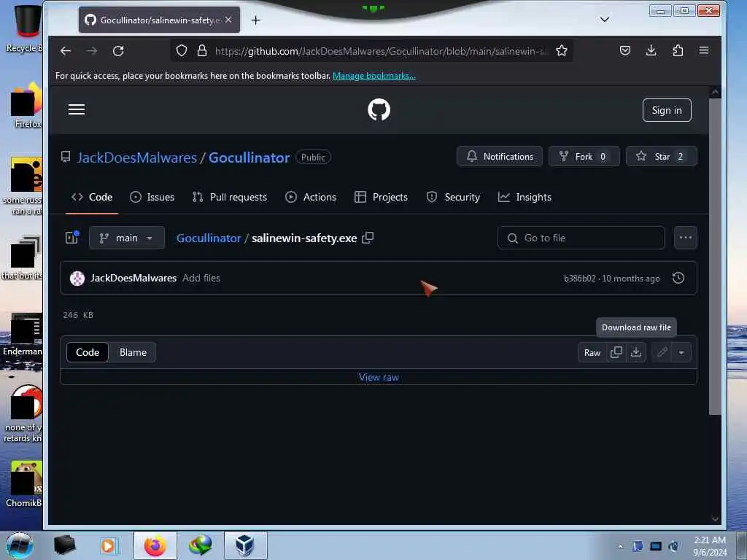747x560 pixels.
Task: Open the Firefox desktop shortcut
Action: pos(28,106)
